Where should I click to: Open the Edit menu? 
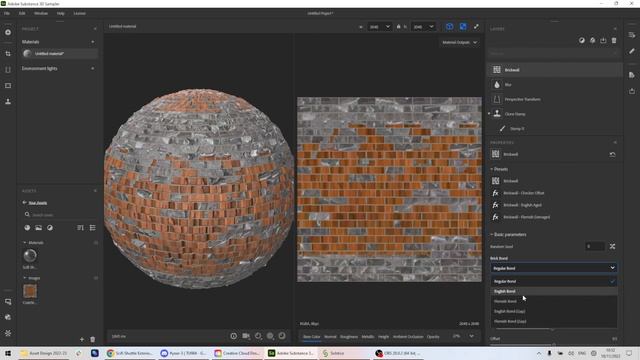click(x=22, y=13)
